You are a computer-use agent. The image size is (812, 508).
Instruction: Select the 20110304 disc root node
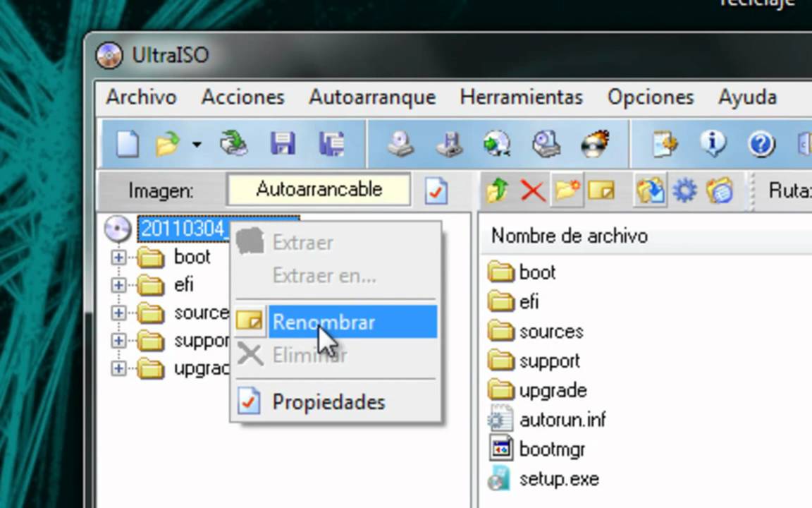click(184, 229)
